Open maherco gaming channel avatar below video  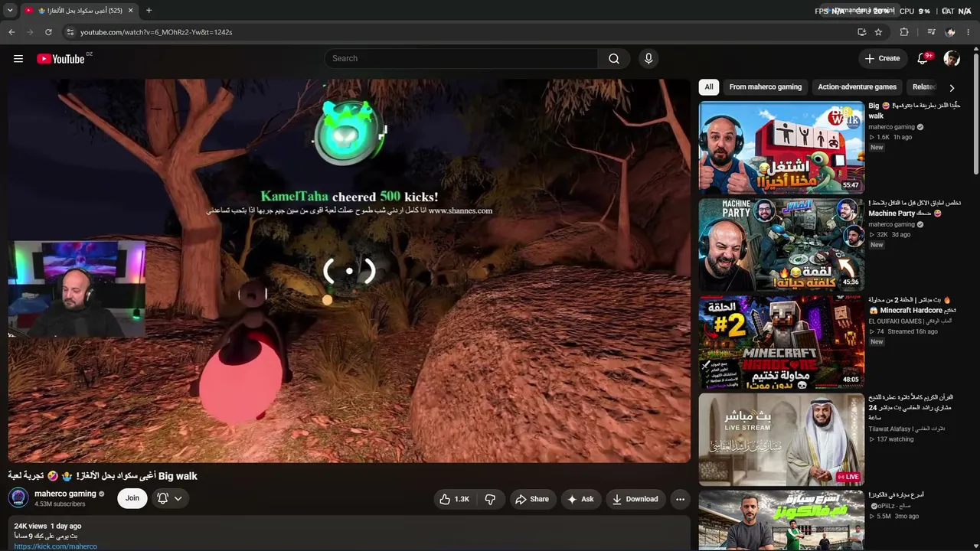pos(18,498)
